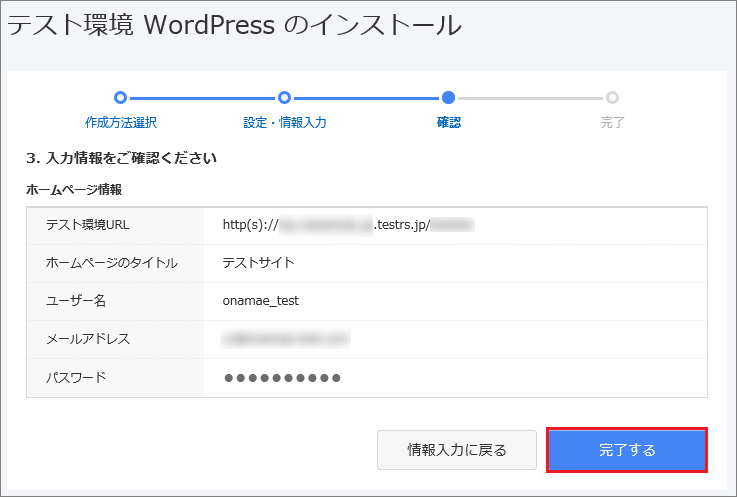737x497 pixels.
Task: Click the onamae_test username value
Action: 260,301
